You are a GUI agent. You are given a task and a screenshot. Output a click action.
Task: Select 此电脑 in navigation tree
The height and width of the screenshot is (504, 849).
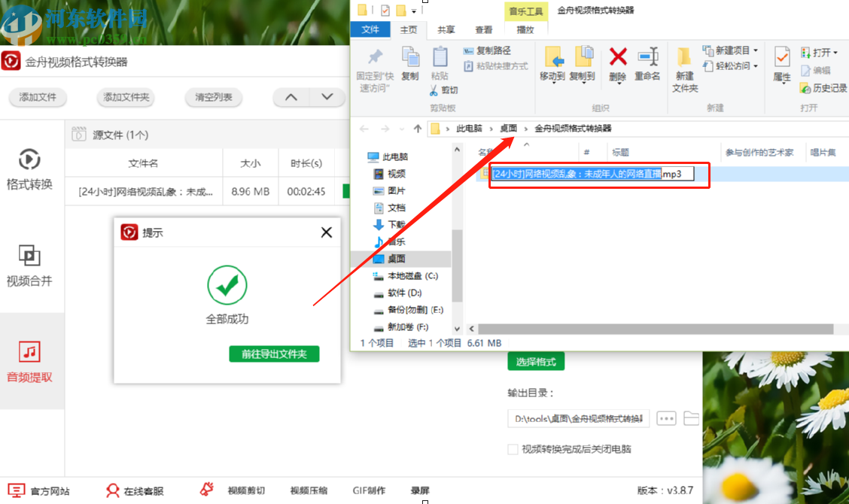click(x=388, y=157)
